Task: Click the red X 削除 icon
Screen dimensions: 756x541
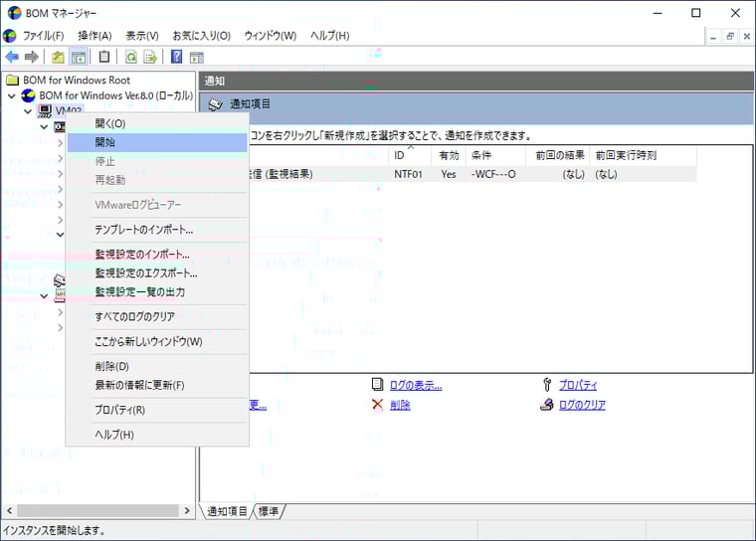Action: coord(378,405)
